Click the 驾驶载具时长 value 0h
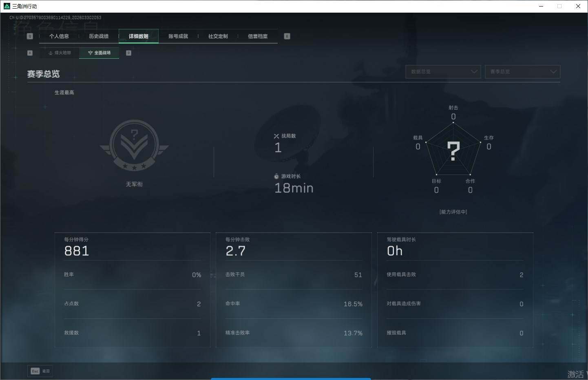This screenshot has height=380, width=588. pos(395,251)
